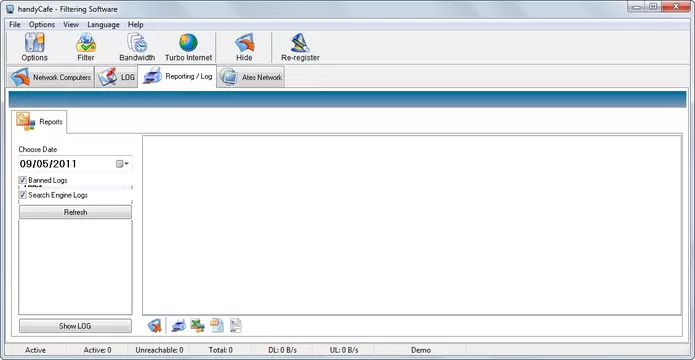This screenshot has height=360, width=695.
Task: Select the Reports sub-tab
Action: pyautogui.click(x=39, y=121)
